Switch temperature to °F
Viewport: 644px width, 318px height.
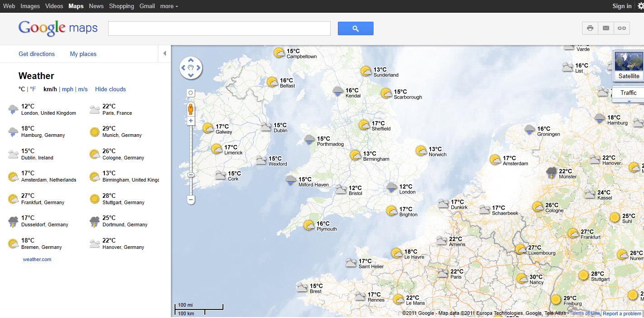[x=33, y=89]
